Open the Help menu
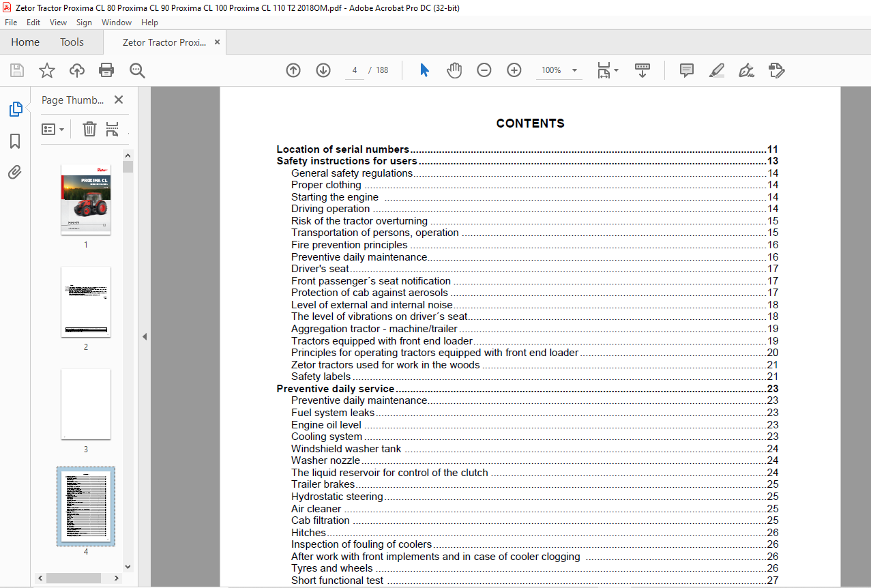Screen dimensions: 871x588 149,23
